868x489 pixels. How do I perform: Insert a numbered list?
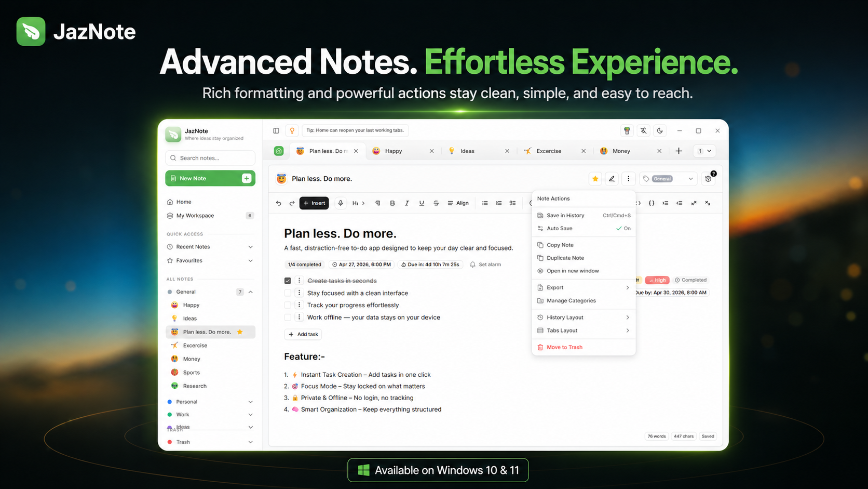[499, 203]
